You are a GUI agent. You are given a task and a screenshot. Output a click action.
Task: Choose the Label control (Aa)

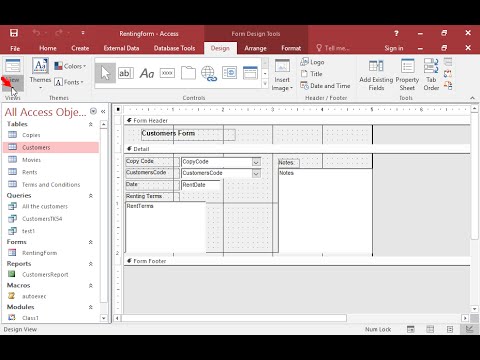coord(147,73)
